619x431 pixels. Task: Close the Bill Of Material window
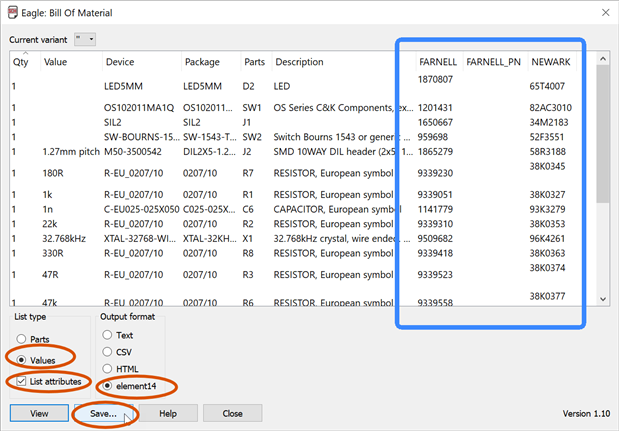coord(604,13)
